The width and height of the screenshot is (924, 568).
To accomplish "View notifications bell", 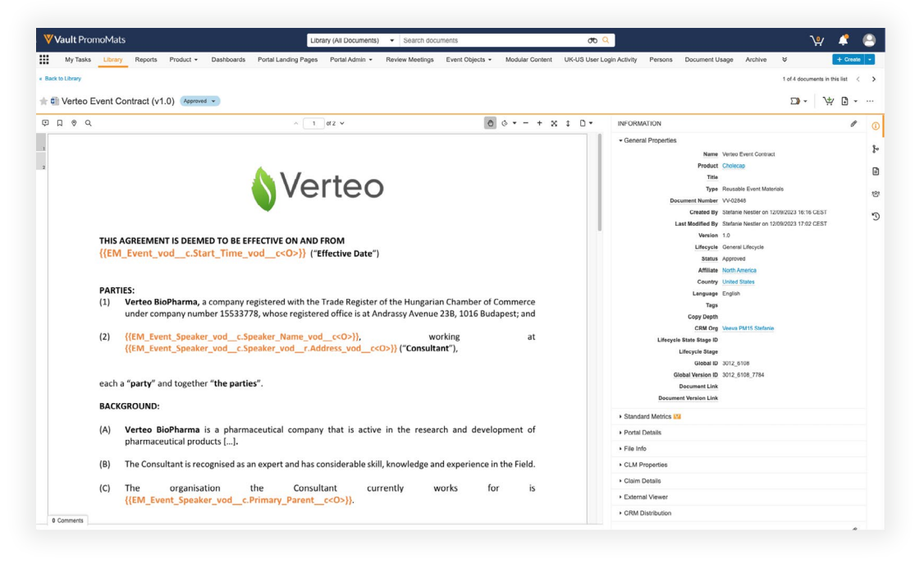I will tap(844, 40).
